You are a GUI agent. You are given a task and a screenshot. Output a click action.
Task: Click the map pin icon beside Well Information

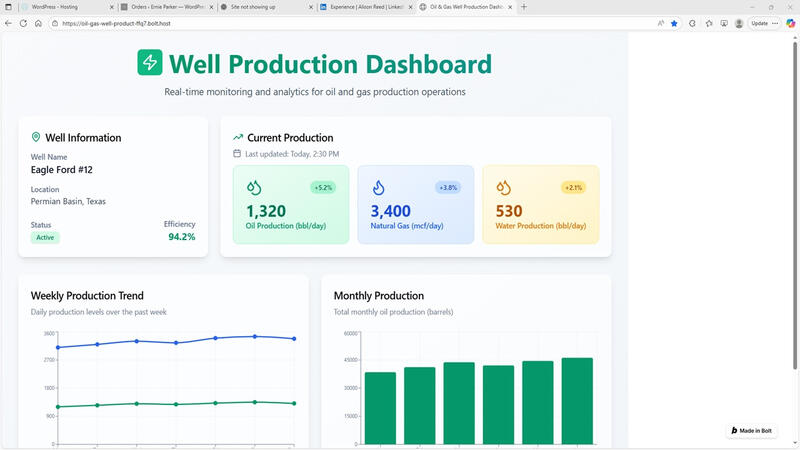point(36,137)
